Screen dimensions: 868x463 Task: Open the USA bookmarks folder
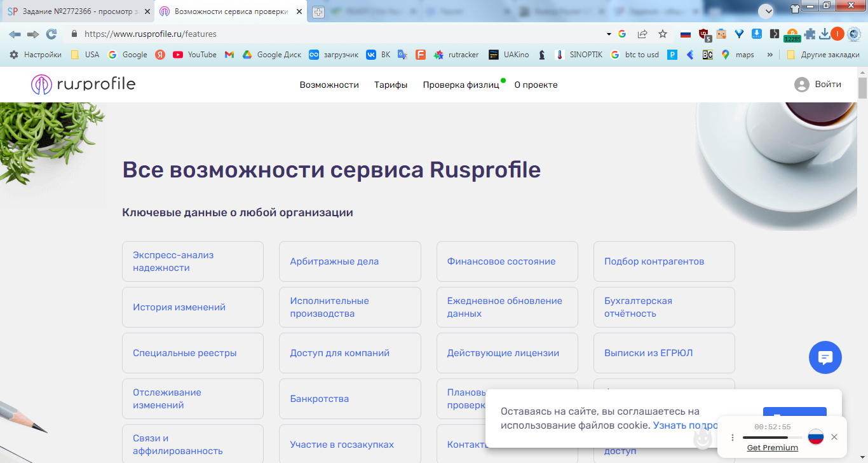point(85,55)
